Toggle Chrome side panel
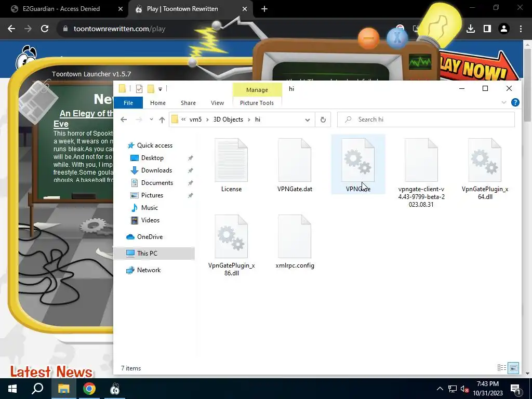Screen dimensions: 532x399 click(487, 29)
